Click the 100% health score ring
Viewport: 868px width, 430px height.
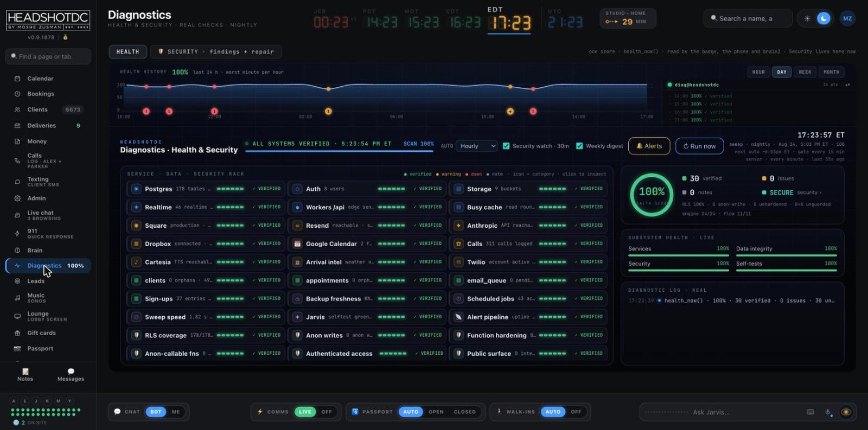(x=652, y=195)
